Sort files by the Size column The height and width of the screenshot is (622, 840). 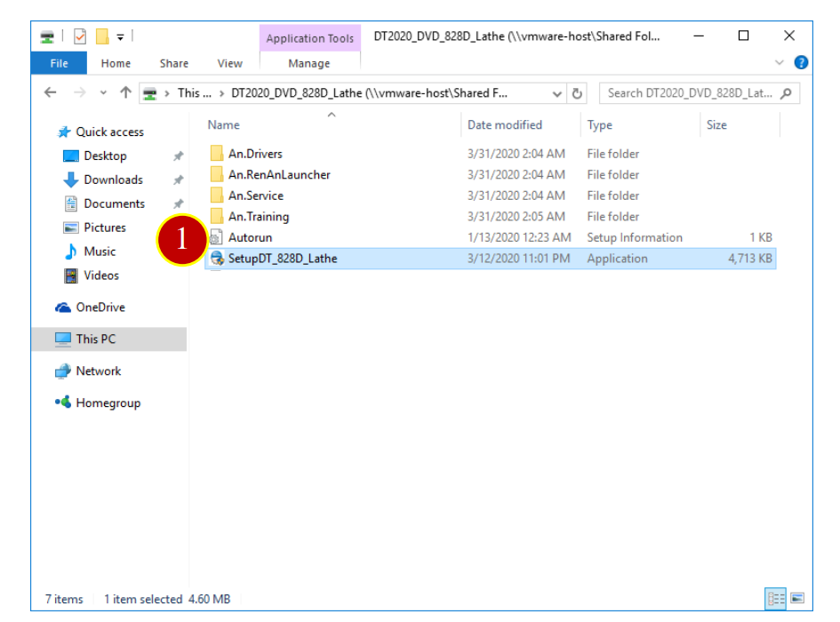[716, 124]
